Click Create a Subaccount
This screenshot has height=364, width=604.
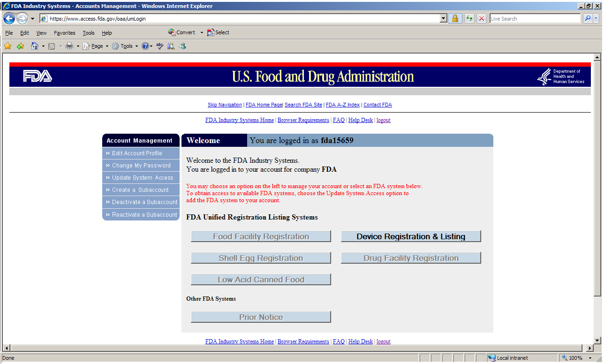coord(141,190)
